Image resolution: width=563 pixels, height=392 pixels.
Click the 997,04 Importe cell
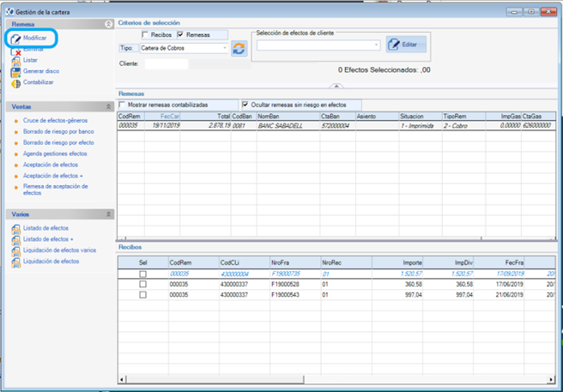click(x=397, y=295)
